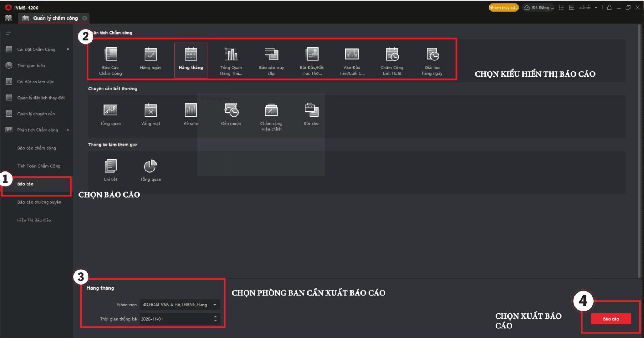Click the red Báo cáo export button
This screenshot has width=644, height=338.
[x=611, y=319]
